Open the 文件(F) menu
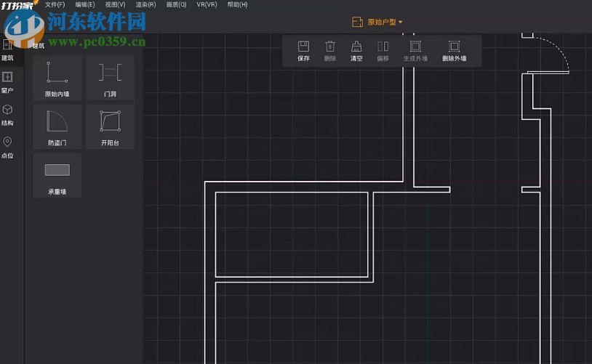Image resolution: width=592 pixels, height=364 pixels. click(55, 4)
